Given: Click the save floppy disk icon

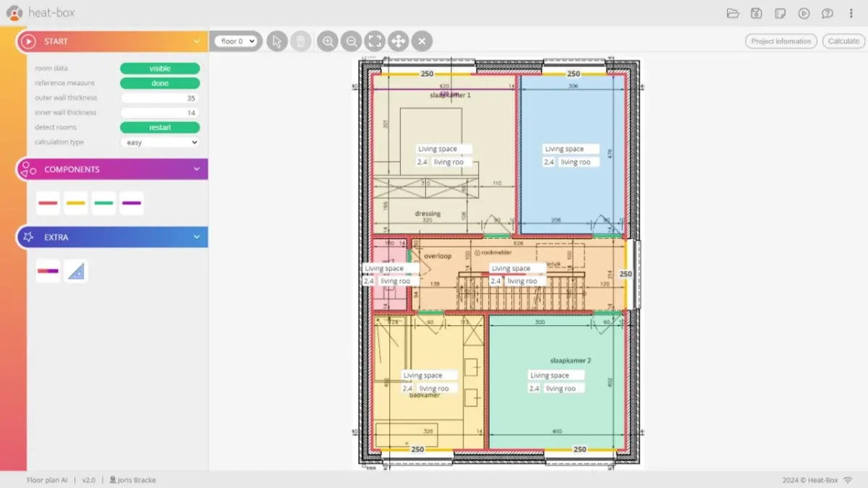Looking at the screenshot, I should 756,13.
